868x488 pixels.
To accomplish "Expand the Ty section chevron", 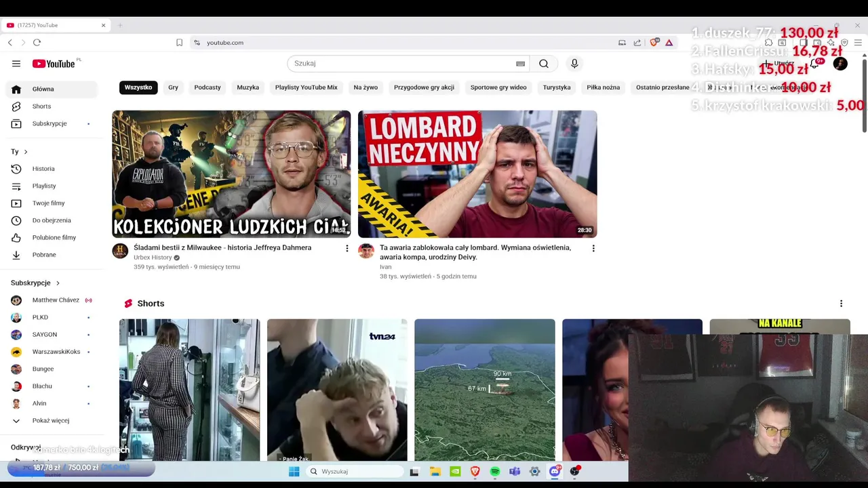I will click(x=26, y=152).
